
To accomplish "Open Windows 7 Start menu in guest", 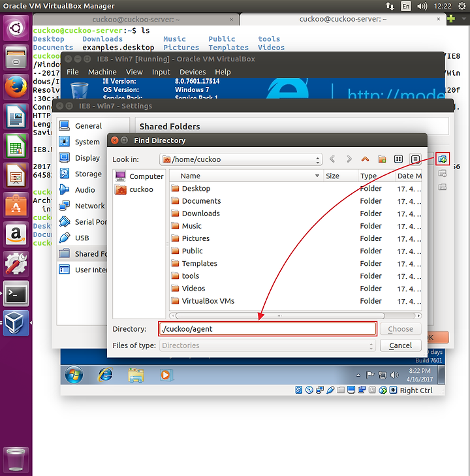I will pos(74,375).
